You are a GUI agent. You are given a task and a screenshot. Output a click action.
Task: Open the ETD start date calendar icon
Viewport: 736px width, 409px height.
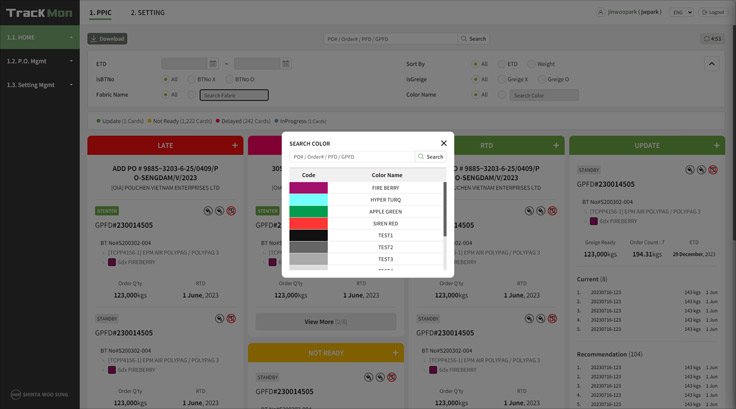pyautogui.click(x=212, y=64)
